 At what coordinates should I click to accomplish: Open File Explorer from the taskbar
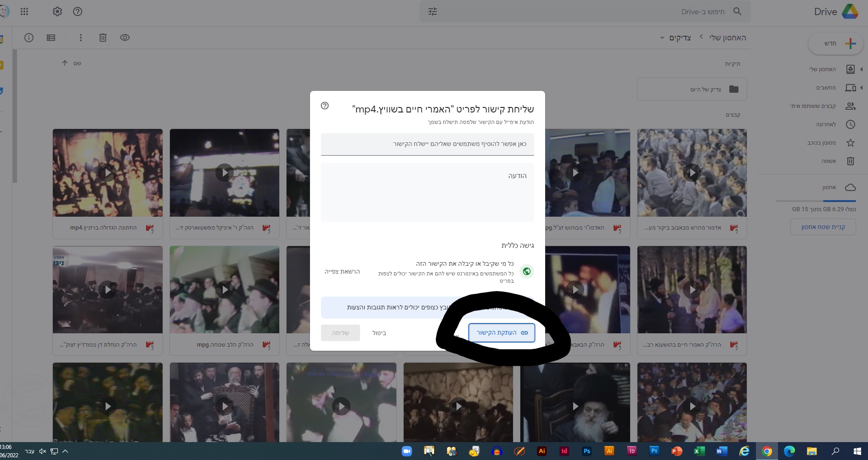point(812,451)
